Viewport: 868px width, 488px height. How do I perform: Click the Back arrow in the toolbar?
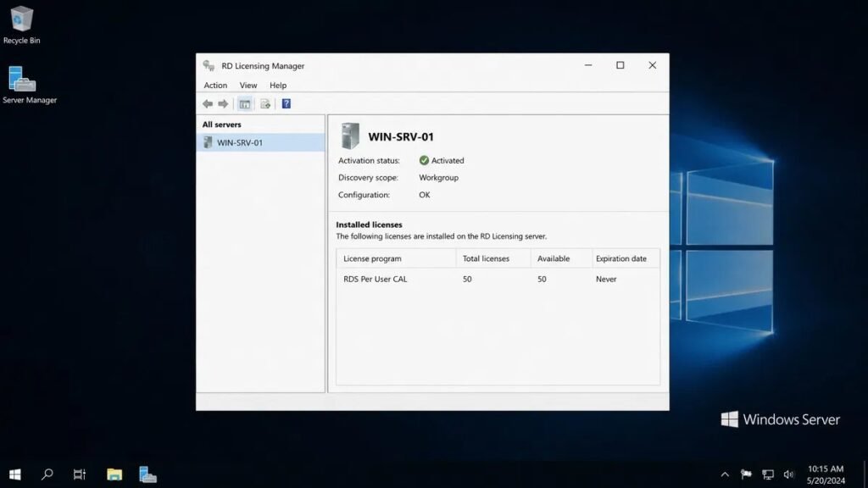click(208, 103)
